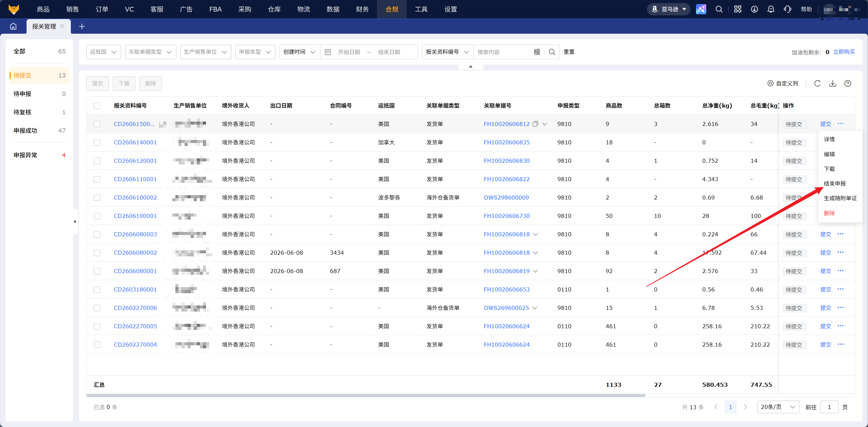Open the 申报类型 filter dropdown
Image resolution: width=868 pixels, height=427 pixels.
tap(255, 52)
